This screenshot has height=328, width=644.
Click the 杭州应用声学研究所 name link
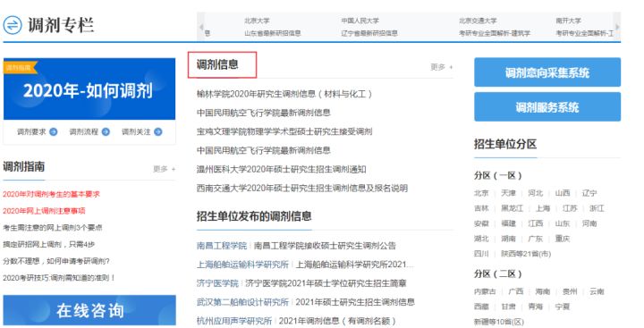point(234,321)
